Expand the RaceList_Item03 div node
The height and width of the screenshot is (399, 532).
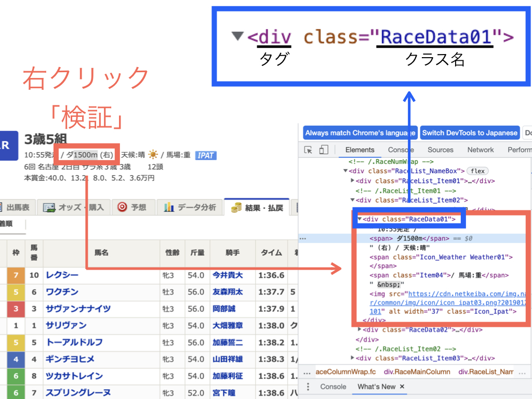point(353,357)
